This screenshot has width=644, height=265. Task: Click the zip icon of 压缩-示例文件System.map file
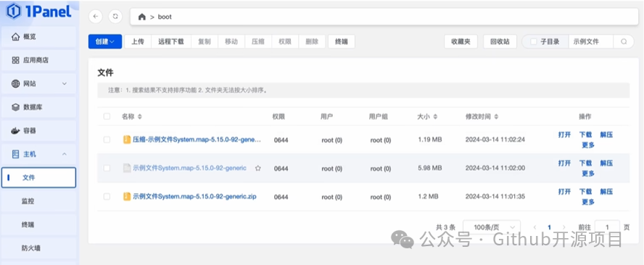[127, 139]
